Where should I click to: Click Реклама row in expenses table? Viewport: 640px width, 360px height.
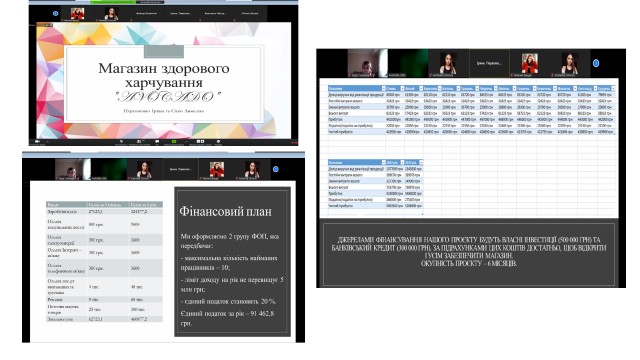coord(104,299)
